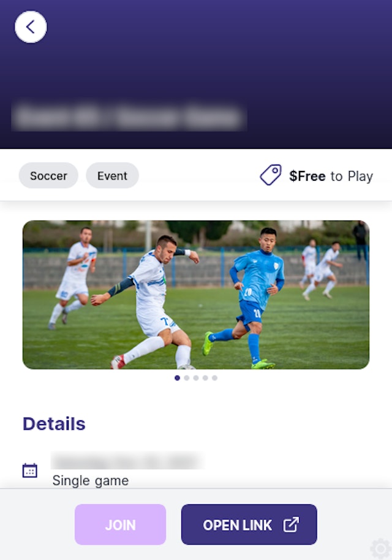
Task: Open the faded gear settings icon
Action: click(380, 548)
